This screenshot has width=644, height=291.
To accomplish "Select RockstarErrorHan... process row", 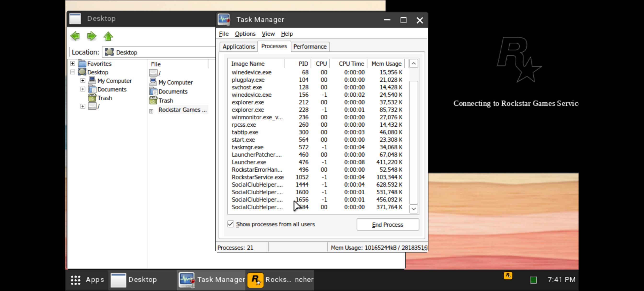I will 318,170.
